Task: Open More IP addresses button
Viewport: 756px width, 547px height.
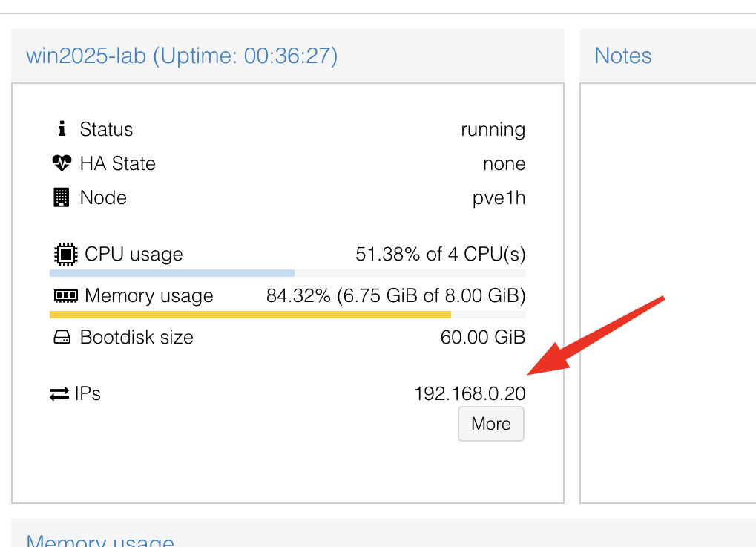Action: click(x=491, y=424)
